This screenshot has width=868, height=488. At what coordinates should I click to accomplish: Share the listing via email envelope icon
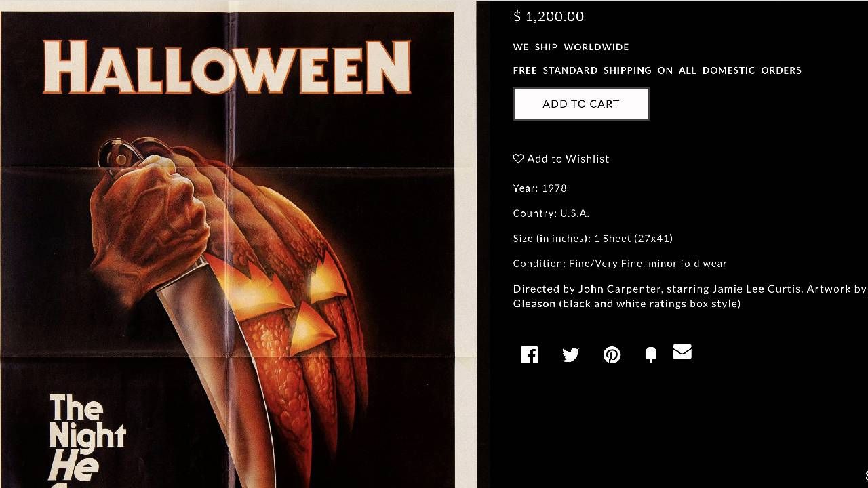click(682, 352)
